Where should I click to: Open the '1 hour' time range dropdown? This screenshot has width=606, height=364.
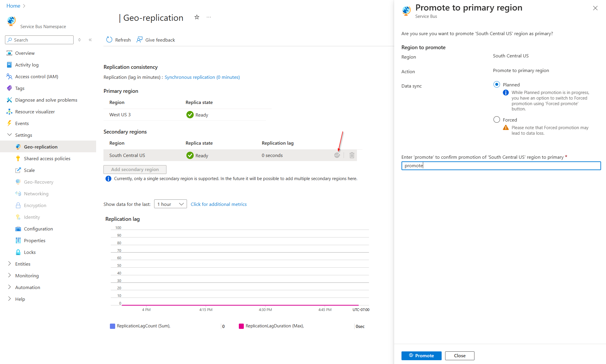tap(170, 204)
